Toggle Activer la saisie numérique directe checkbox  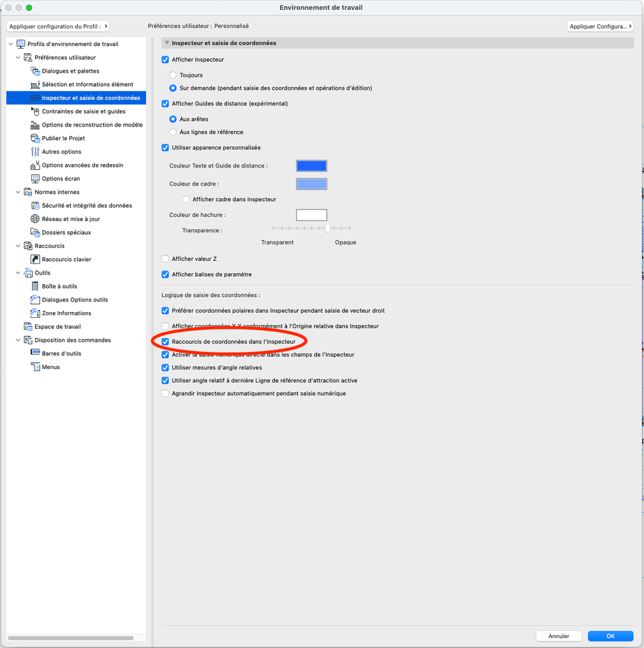165,355
